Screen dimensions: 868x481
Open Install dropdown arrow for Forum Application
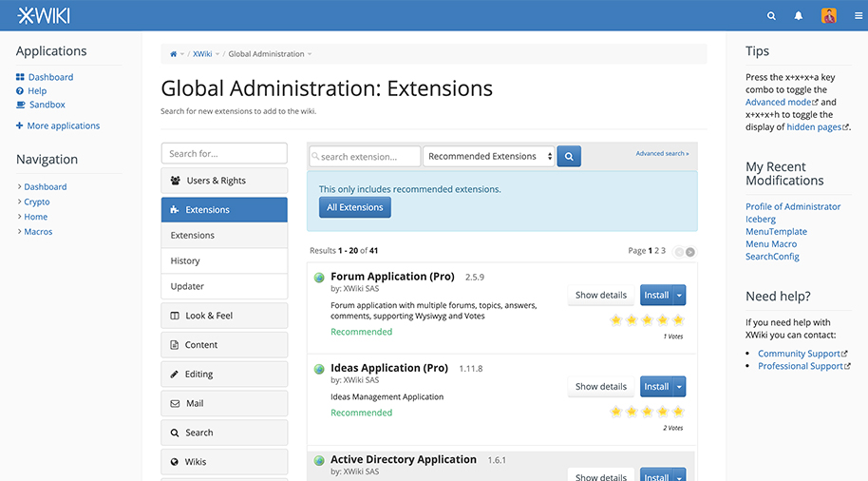click(x=679, y=296)
